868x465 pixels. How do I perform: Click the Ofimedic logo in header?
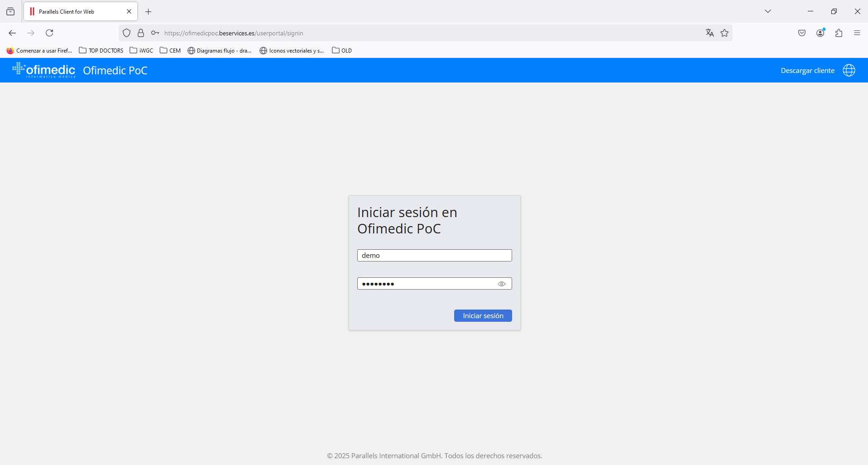click(x=44, y=70)
